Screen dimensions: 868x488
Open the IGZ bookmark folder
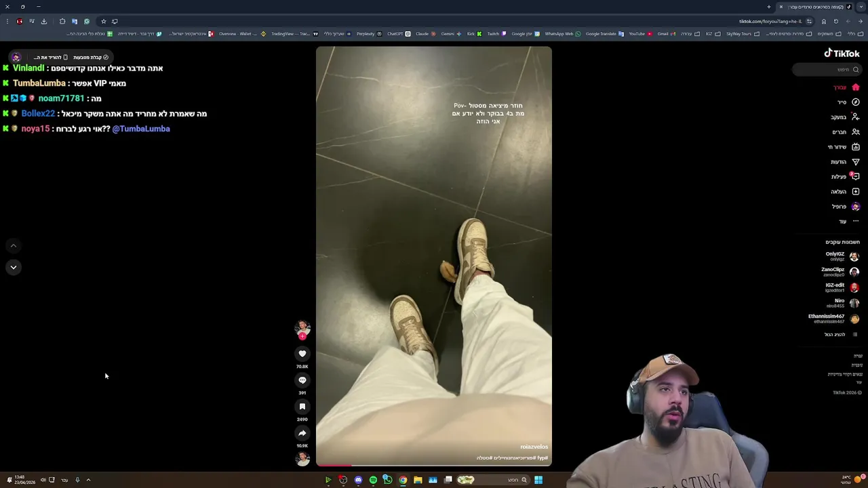coord(712,34)
